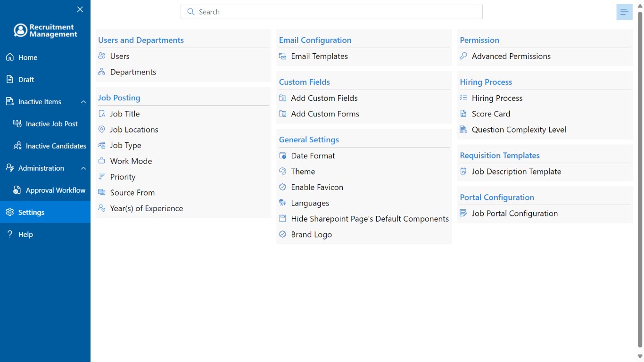The height and width of the screenshot is (362, 644).
Task: Toggle the menu button at top right
Action: point(624,12)
